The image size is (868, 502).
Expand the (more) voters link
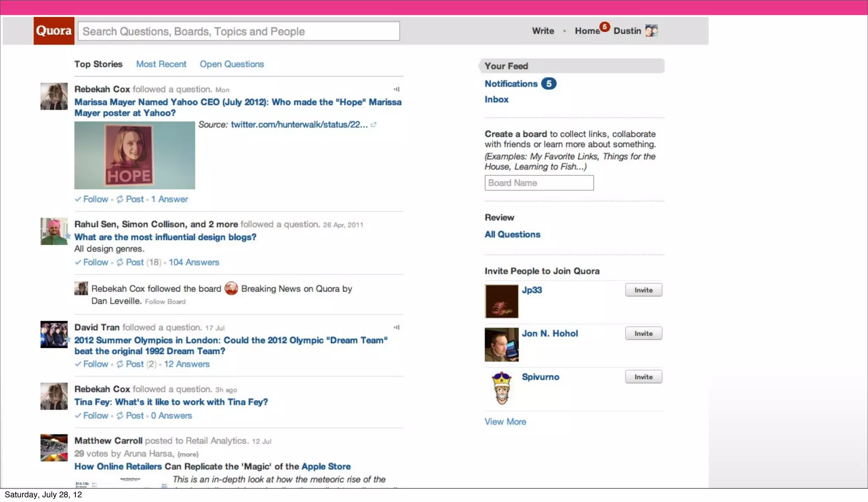pyautogui.click(x=188, y=454)
